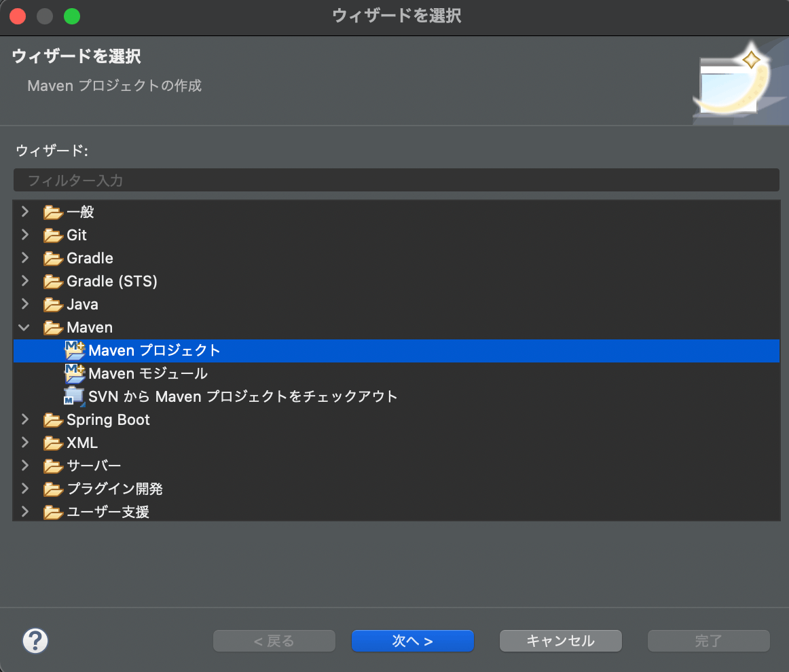The image size is (789, 672).
Task: Open help with the question mark icon
Action: 35,641
